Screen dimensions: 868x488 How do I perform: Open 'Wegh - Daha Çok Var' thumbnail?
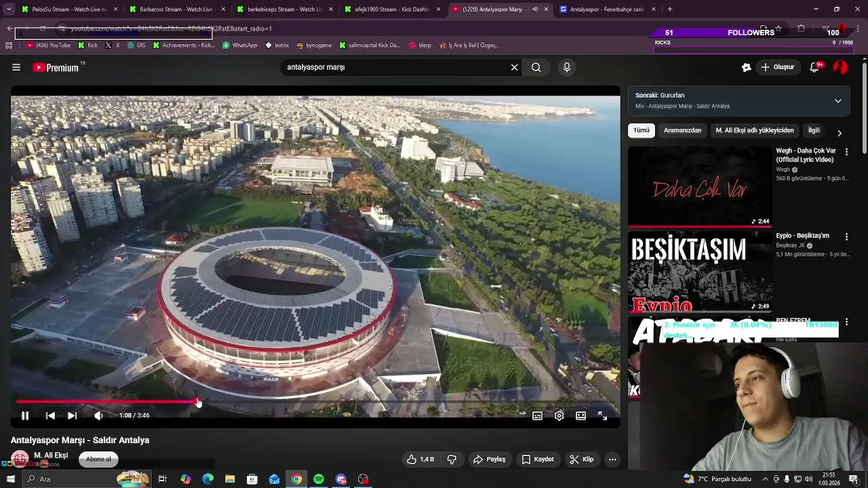tap(700, 186)
